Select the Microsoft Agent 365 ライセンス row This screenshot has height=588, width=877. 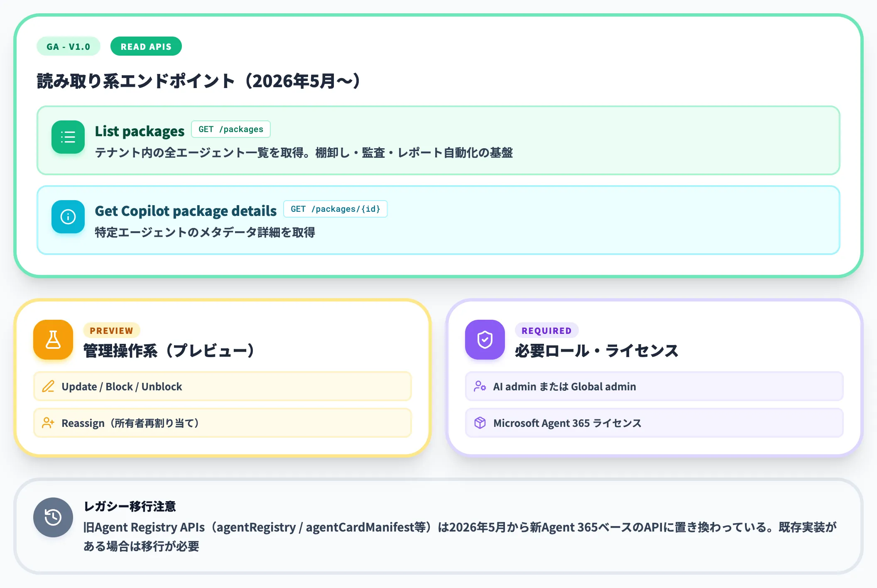654,423
